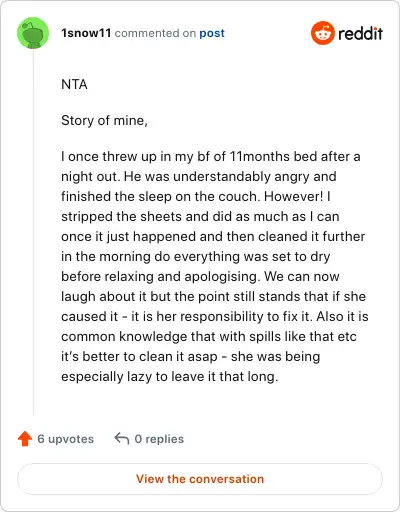Follow the blue "post" link

coord(212,33)
